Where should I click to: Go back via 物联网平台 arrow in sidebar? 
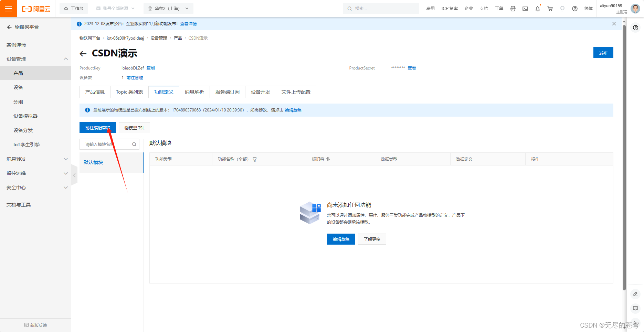(x=9, y=27)
